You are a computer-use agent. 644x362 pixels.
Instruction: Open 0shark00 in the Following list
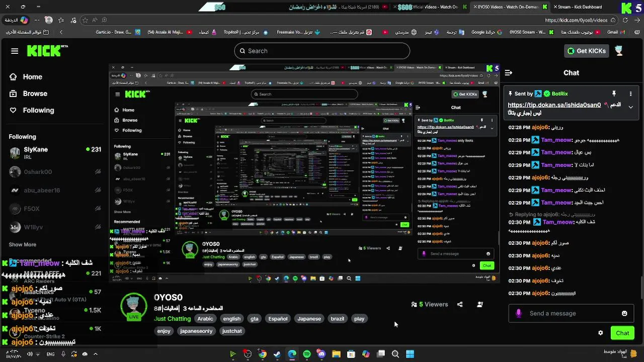[55, 172]
